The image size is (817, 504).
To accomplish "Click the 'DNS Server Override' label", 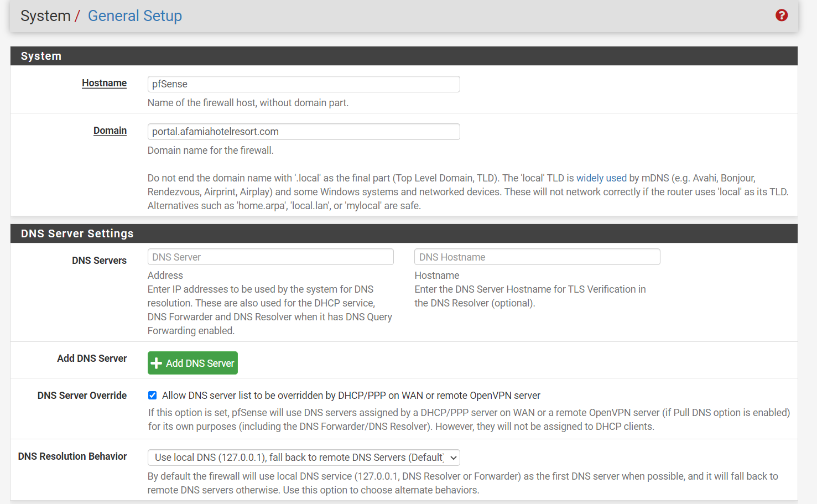I will 82,395.
